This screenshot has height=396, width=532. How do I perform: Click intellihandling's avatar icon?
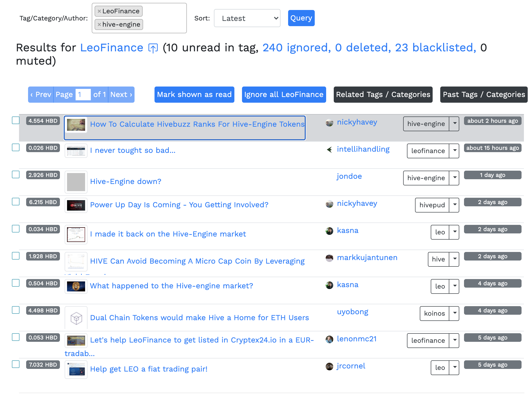coord(329,150)
